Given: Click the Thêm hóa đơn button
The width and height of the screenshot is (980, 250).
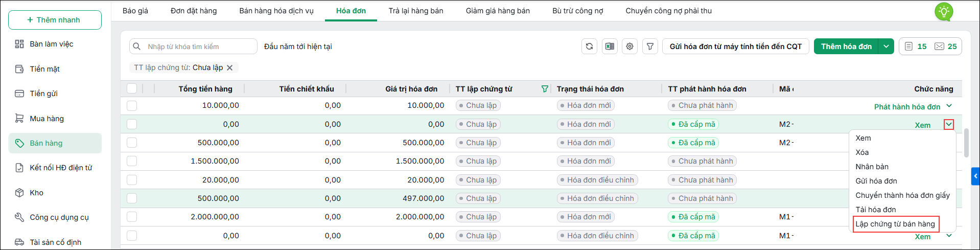Looking at the screenshot, I should (846, 47).
